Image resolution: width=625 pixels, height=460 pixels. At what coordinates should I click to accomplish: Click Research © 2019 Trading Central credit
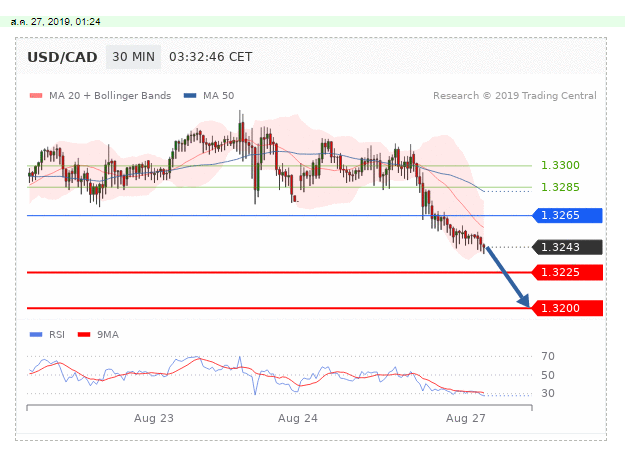coord(515,96)
